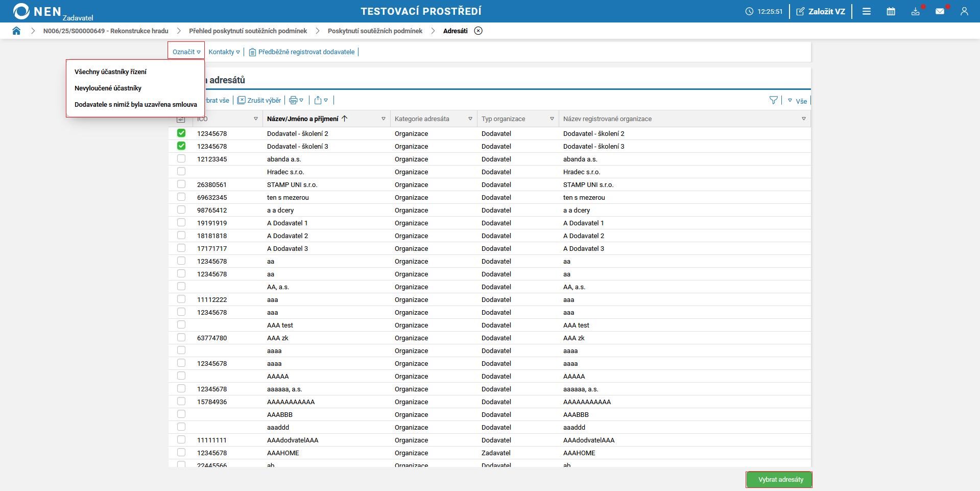Expand the export options arrow
The width and height of the screenshot is (980, 491).
tap(326, 100)
